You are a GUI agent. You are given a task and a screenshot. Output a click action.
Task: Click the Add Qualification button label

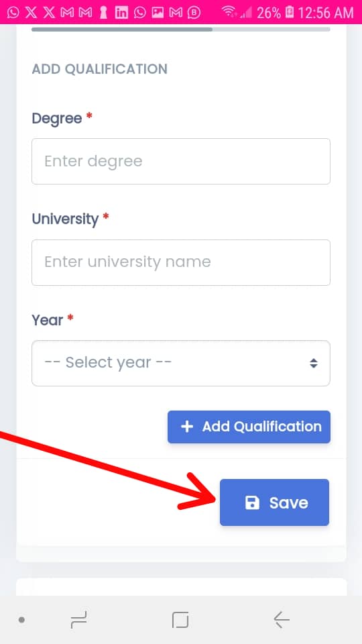click(262, 427)
